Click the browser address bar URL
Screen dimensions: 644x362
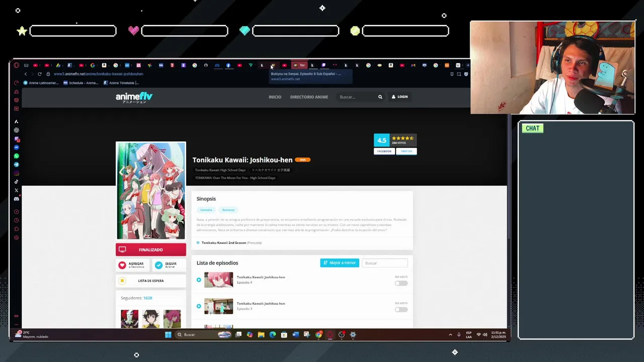coord(99,74)
